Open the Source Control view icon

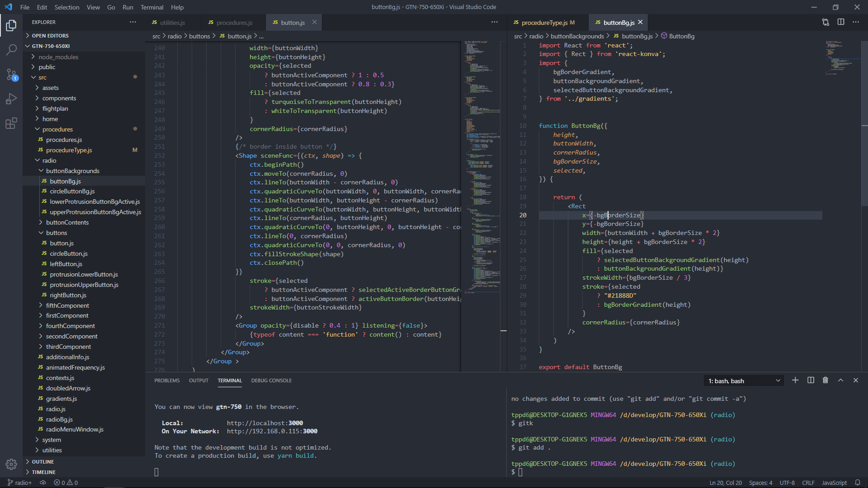pyautogui.click(x=11, y=75)
